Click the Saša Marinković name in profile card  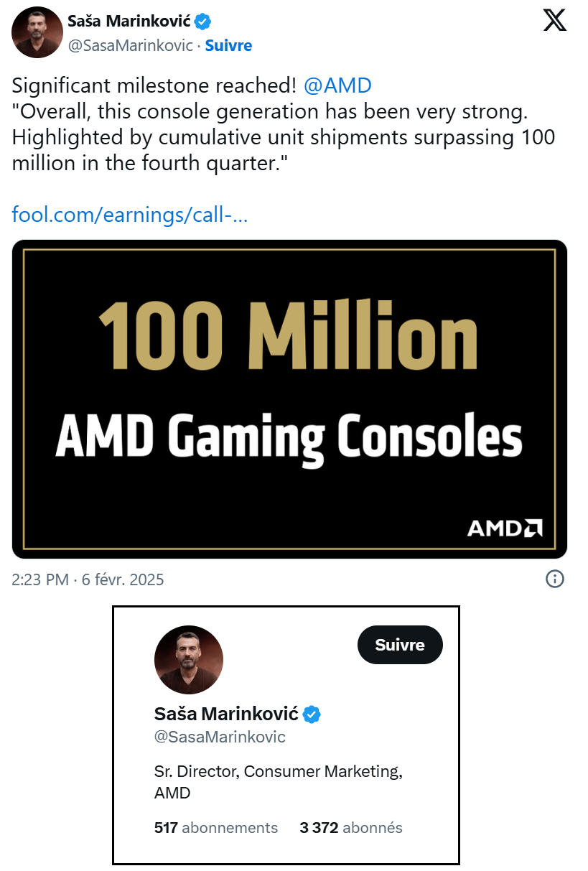pyautogui.click(x=226, y=714)
